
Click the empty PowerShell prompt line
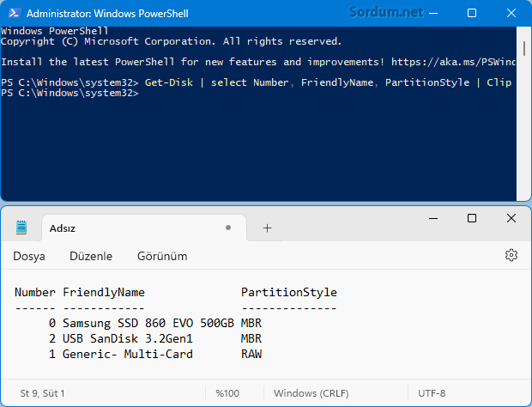[x=70, y=93]
